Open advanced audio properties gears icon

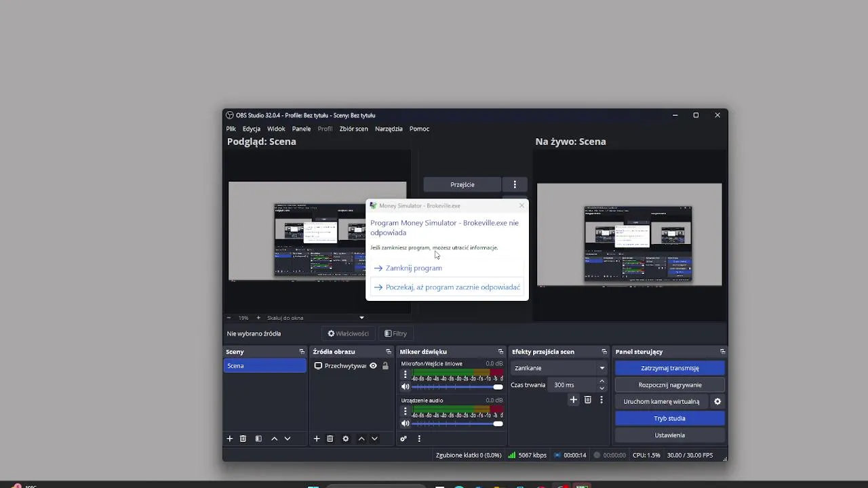tap(403, 439)
